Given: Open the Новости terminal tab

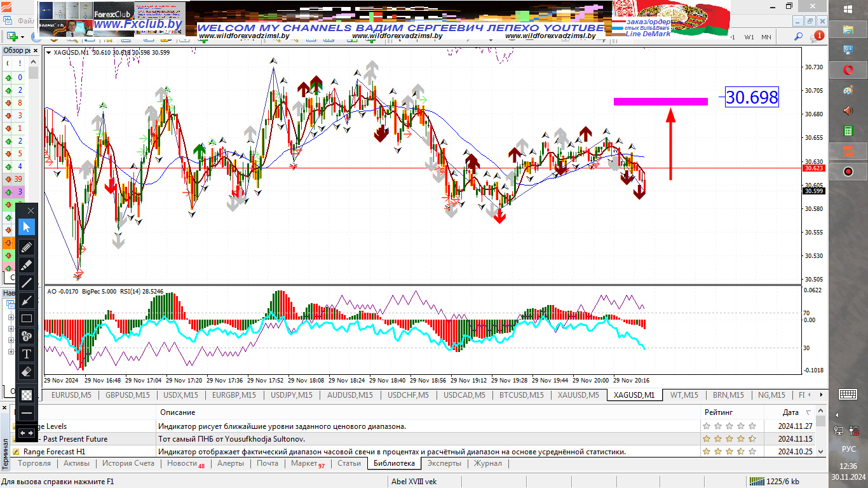Looking at the screenshot, I should (x=186, y=464).
